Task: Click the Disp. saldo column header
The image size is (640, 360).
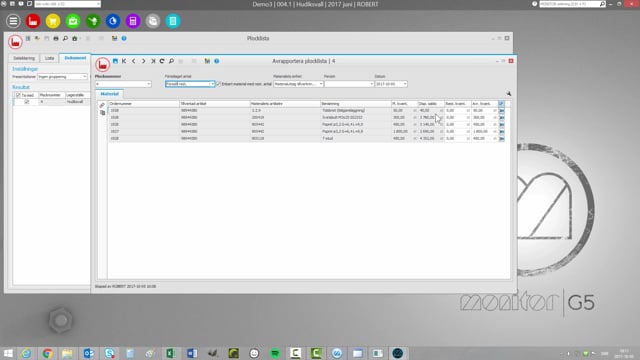Action: [x=431, y=104]
